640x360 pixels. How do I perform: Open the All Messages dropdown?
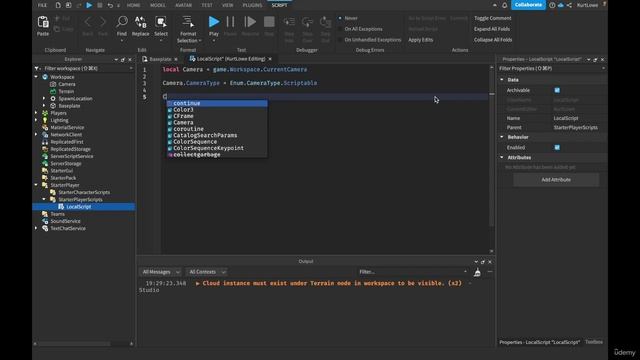(161, 272)
